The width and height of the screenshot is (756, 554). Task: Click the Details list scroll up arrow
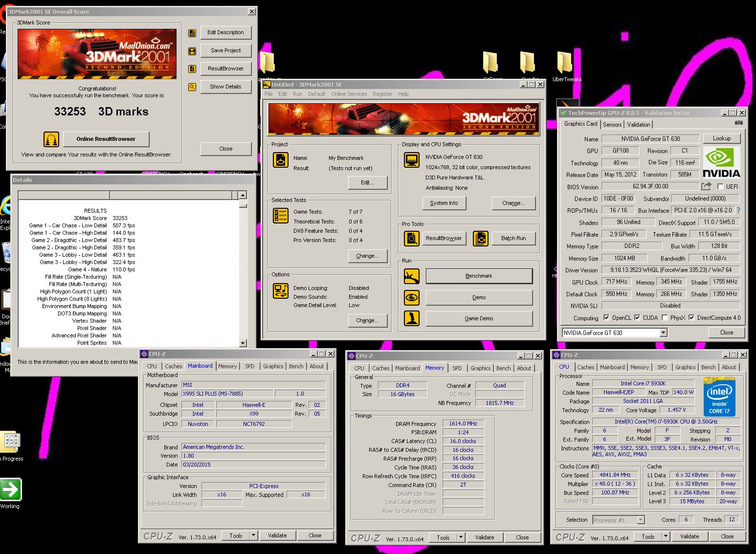click(x=243, y=196)
